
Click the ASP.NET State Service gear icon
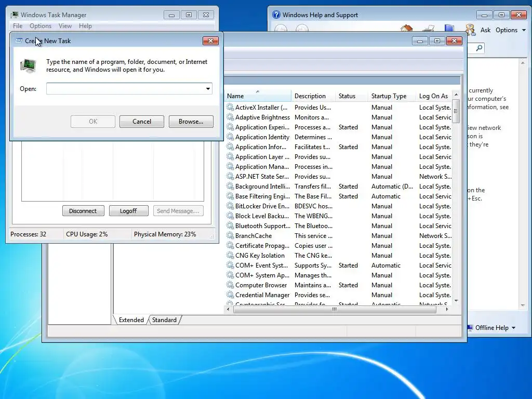click(x=230, y=177)
